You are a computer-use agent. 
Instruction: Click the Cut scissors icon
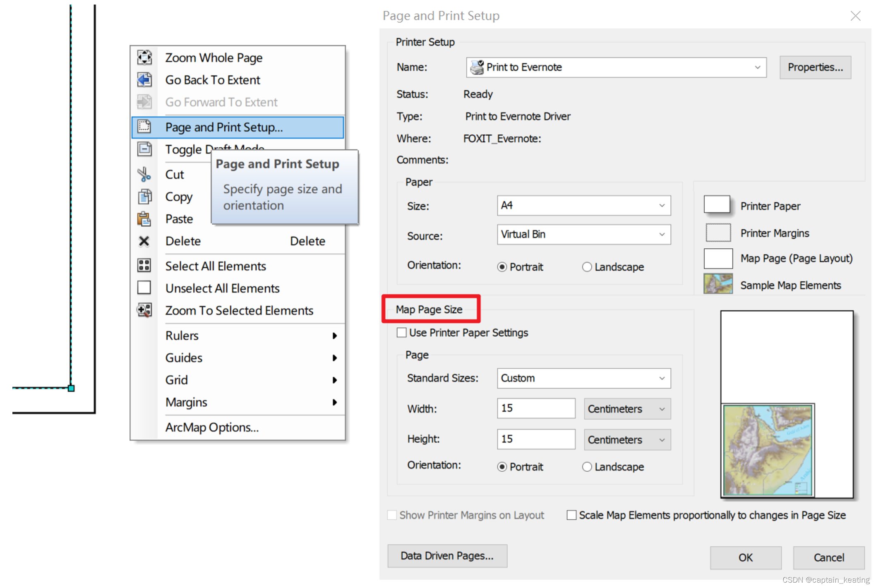[x=144, y=174]
